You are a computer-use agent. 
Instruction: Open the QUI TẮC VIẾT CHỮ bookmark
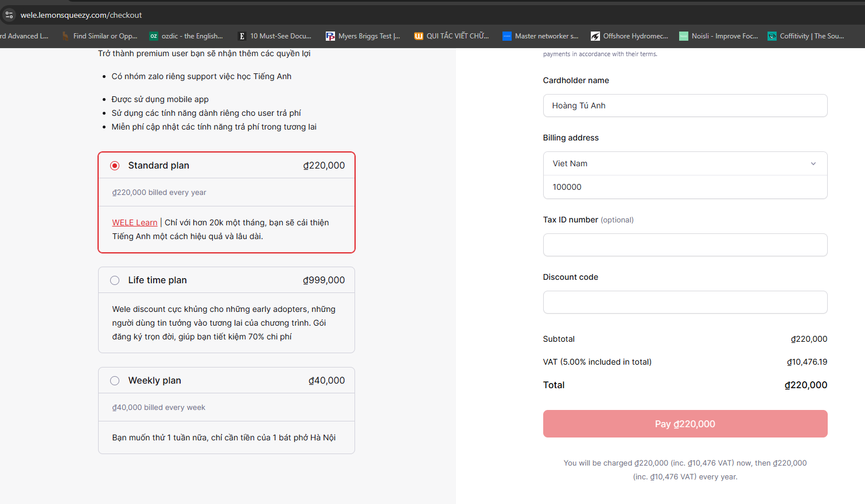pos(451,36)
